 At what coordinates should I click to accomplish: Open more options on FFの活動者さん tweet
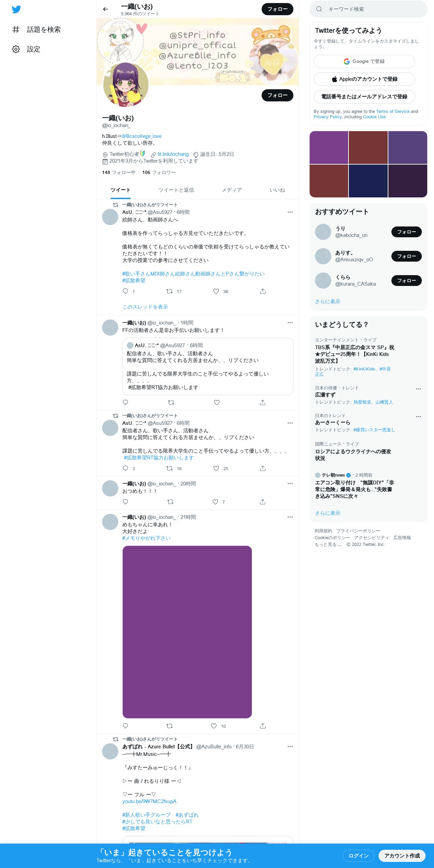pyautogui.click(x=290, y=322)
